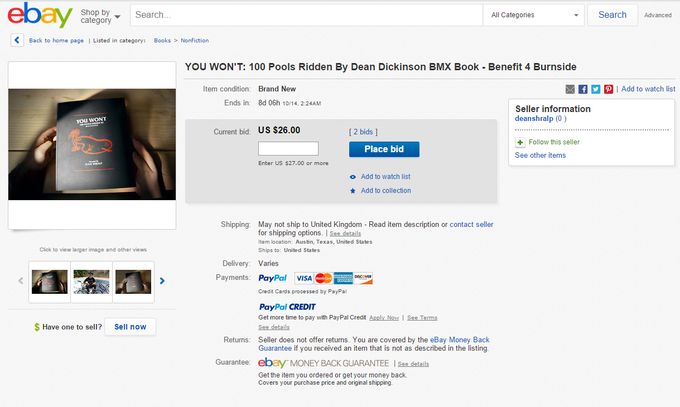Select the middle BMX rider thumbnail
This screenshot has width=680, height=407.
pyautogui.click(x=92, y=281)
